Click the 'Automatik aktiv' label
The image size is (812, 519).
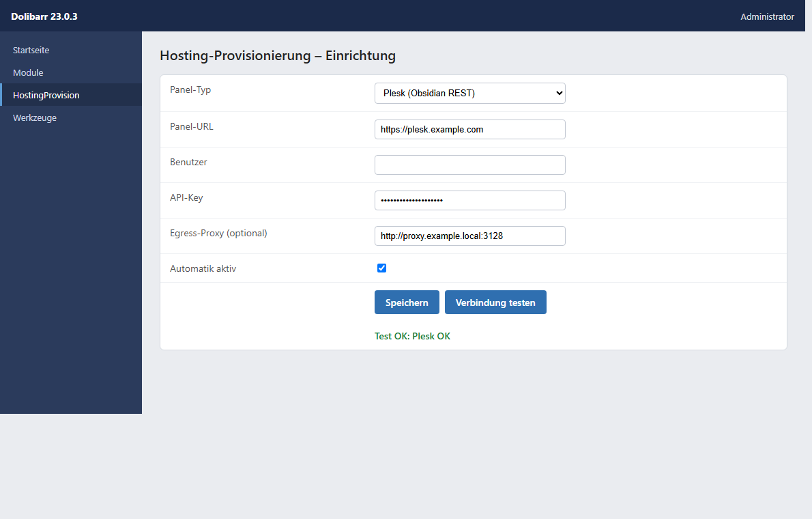pyautogui.click(x=203, y=268)
